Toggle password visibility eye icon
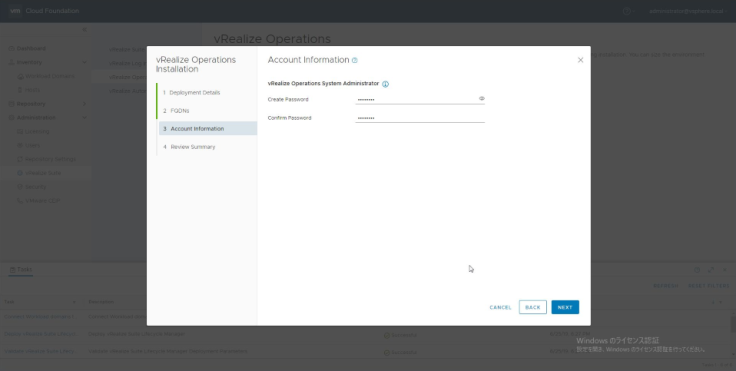736x371 pixels. tap(482, 99)
